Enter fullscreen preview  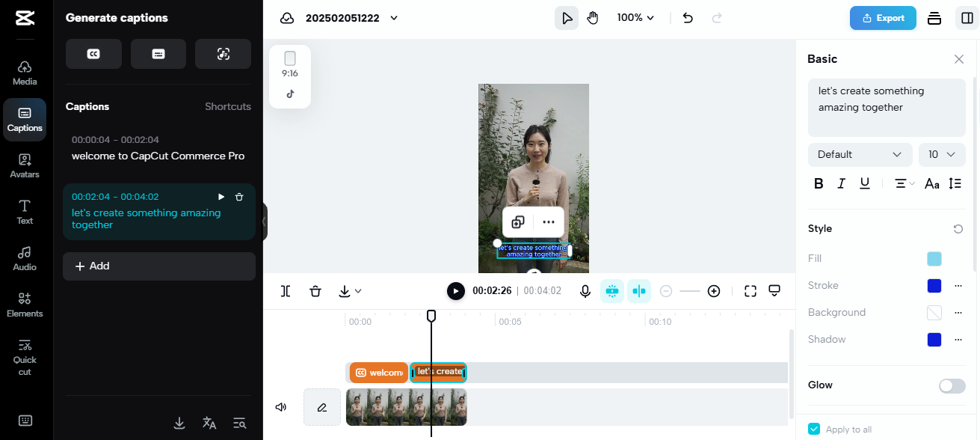751,291
